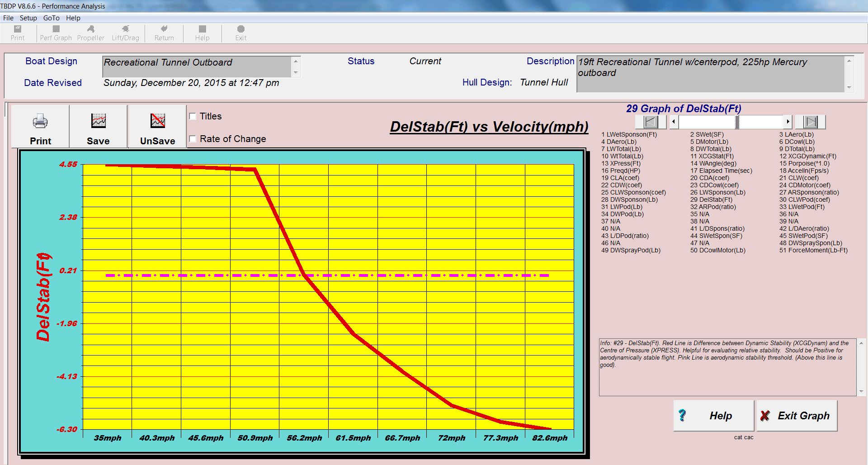Screen dimensions: 868x465
Task: Open the Help menu
Action: (73, 18)
